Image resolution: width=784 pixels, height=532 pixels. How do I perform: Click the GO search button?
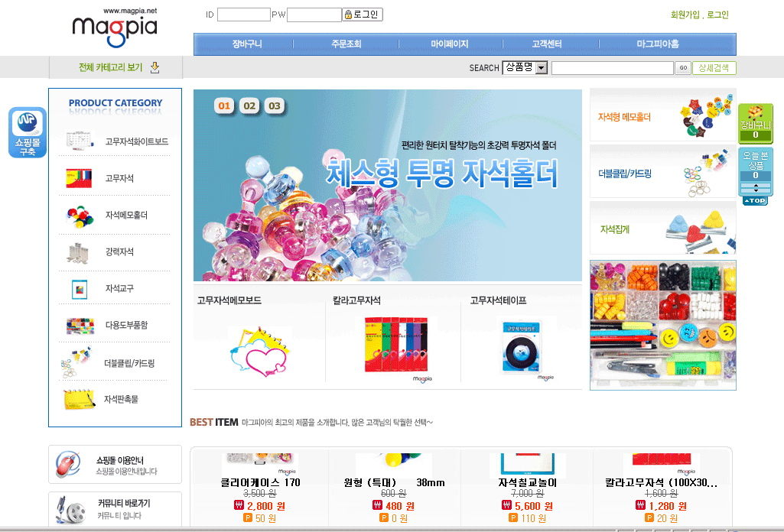(682, 68)
